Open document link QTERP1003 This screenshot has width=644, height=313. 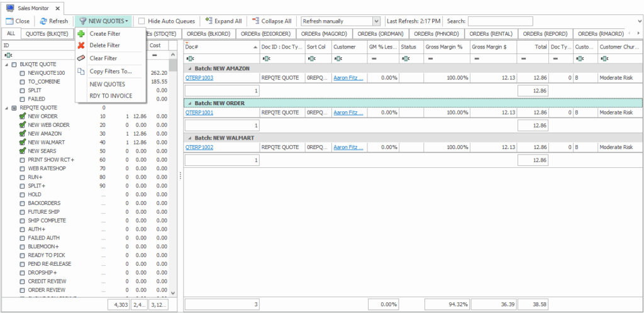point(199,77)
